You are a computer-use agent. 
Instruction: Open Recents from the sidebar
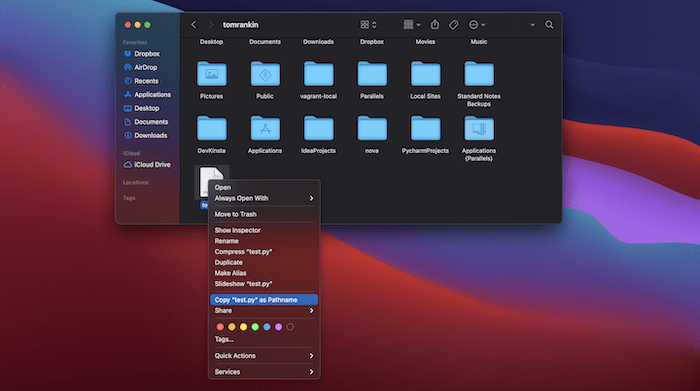coord(146,81)
